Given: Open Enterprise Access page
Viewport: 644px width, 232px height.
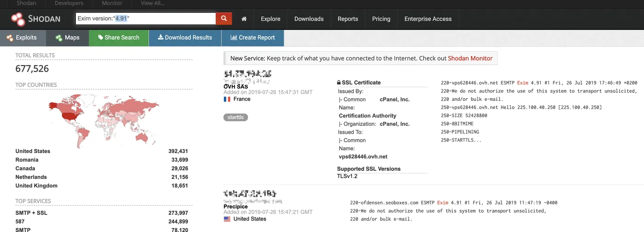Looking at the screenshot, I should pos(428,19).
